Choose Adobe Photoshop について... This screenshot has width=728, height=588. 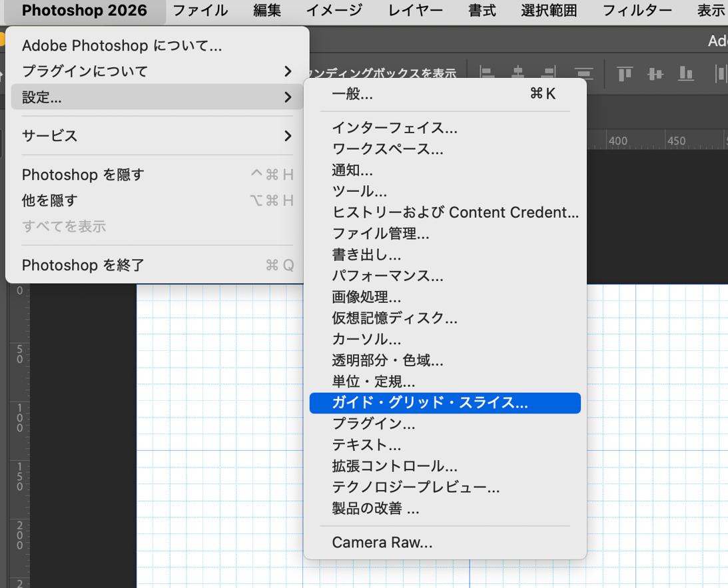[157, 45]
